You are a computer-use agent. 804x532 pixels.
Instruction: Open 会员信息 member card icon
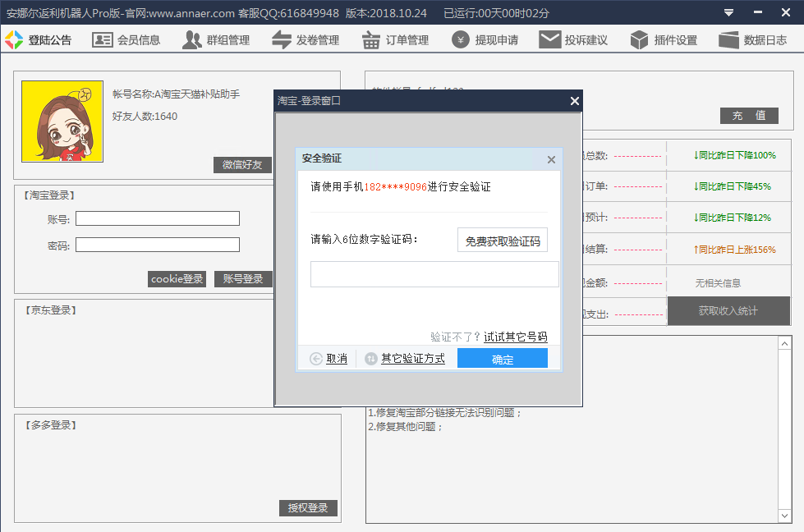point(102,40)
